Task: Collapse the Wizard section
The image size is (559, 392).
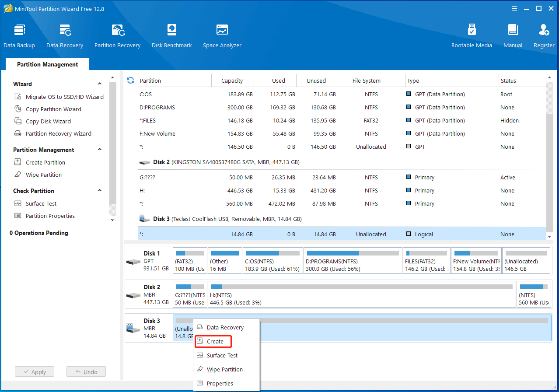Action: point(100,84)
